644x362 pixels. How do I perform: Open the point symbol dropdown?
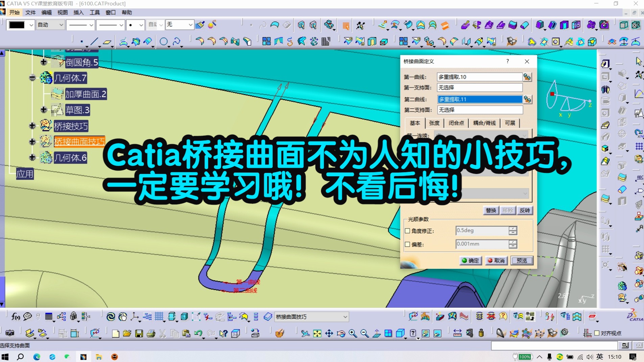click(x=141, y=25)
